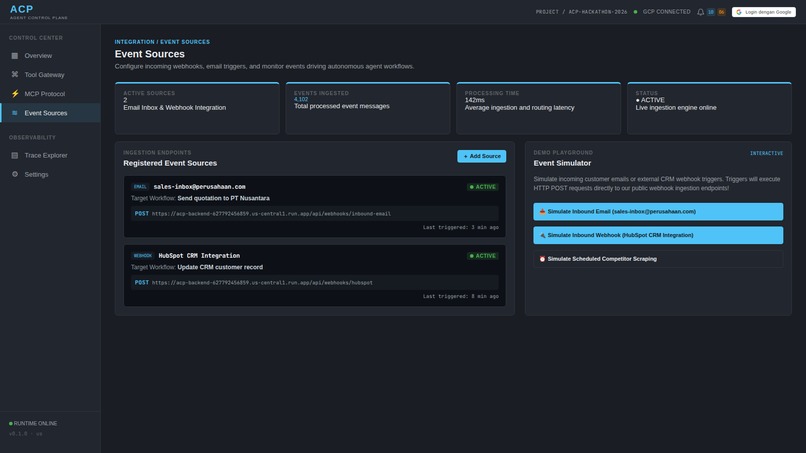This screenshot has height=453, width=806.
Task: Simulate Scheduled Competitor Scraping button
Action: tap(658, 259)
